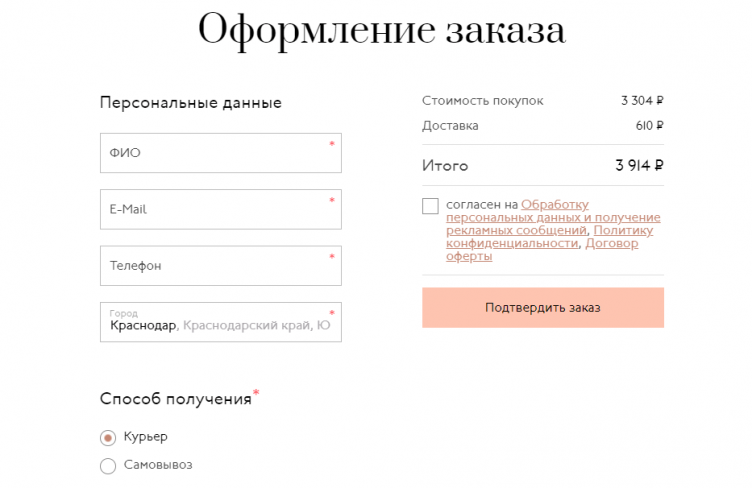Tick the согласен на consent checkbox
This screenshot has width=752, height=488.
tap(430, 206)
